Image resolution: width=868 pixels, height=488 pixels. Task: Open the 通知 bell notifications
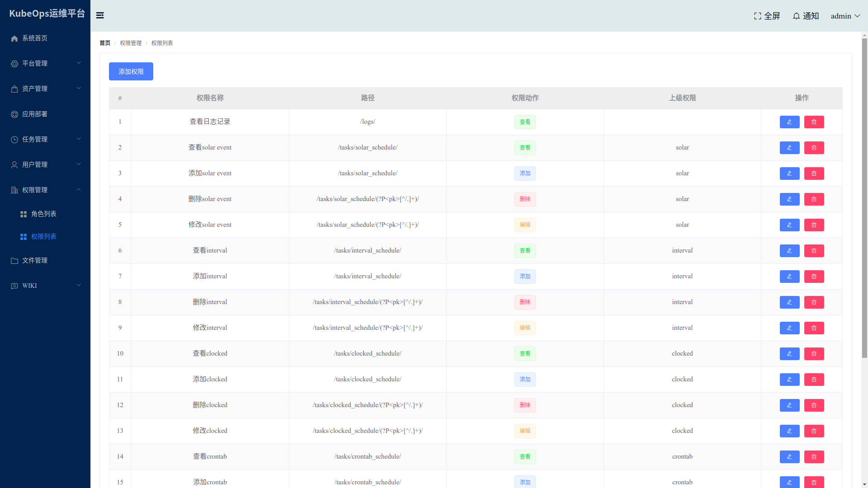coord(797,16)
